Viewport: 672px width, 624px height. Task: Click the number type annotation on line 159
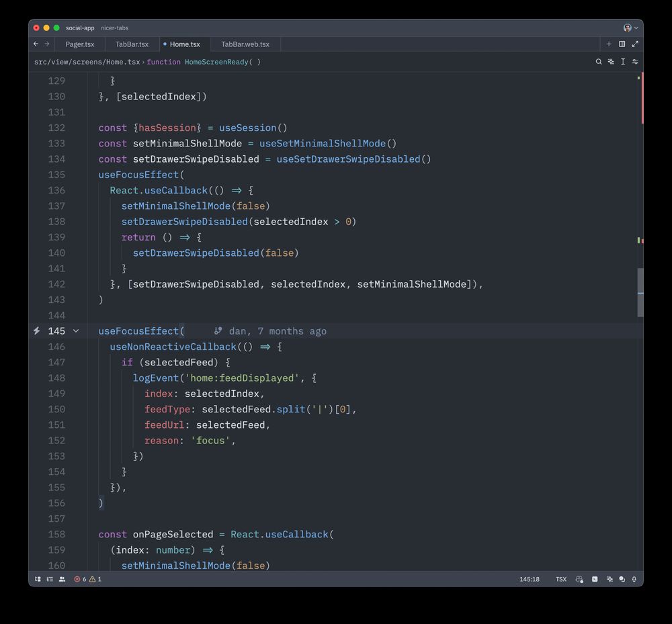(x=173, y=550)
